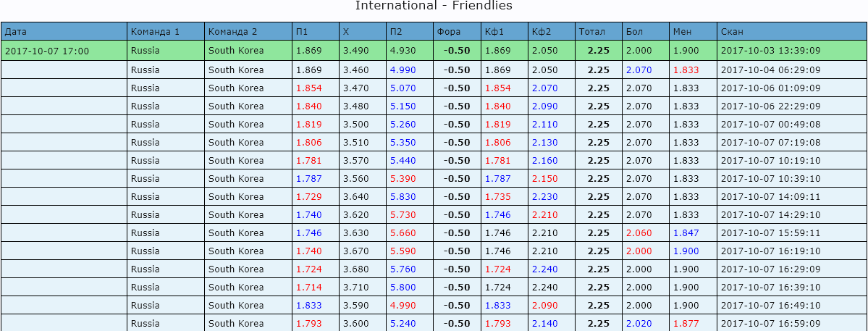This screenshot has width=868, height=331.
Task: Click the 'Тотал' column header
Action: coord(591,31)
